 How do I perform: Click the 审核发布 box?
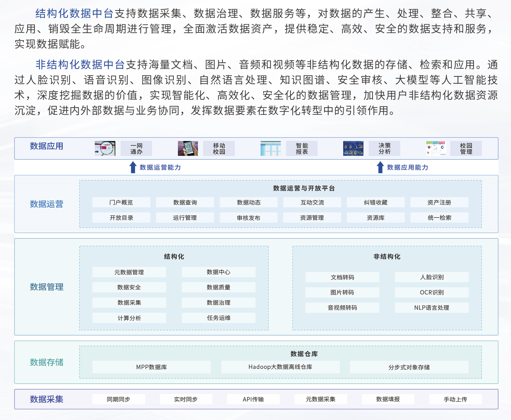(x=249, y=218)
